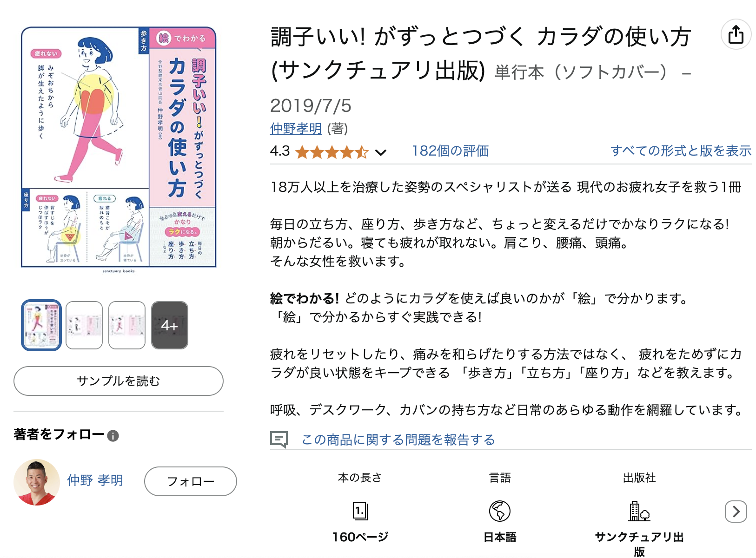Open すべての形式と版を表示 link
The image size is (756, 558).
(x=681, y=151)
